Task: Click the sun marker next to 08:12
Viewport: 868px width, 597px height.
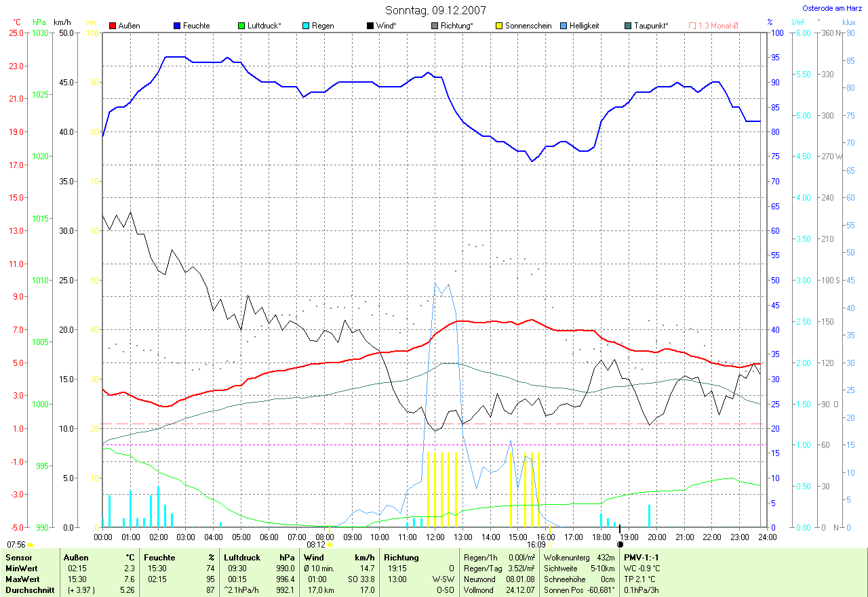Action: click(x=330, y=544)
